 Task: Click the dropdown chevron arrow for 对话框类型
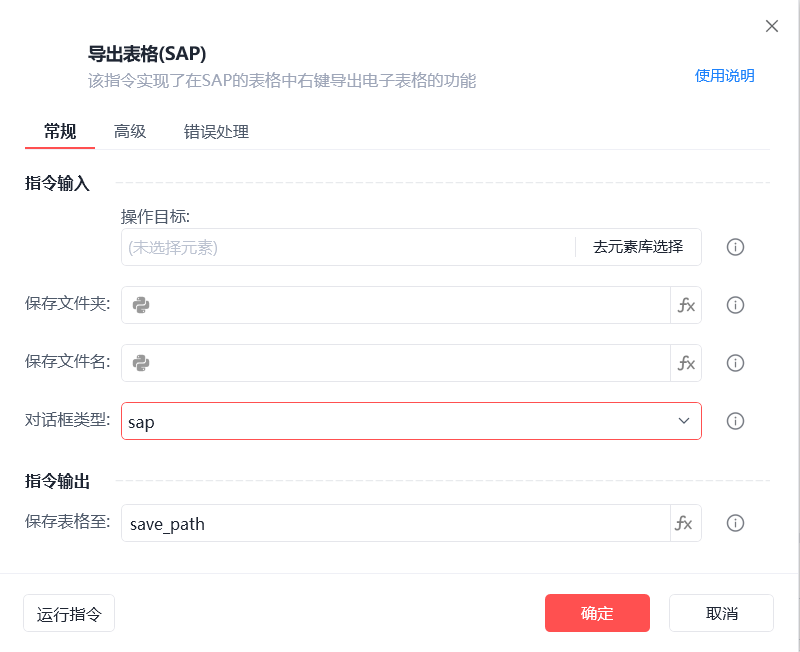point(684,421)
